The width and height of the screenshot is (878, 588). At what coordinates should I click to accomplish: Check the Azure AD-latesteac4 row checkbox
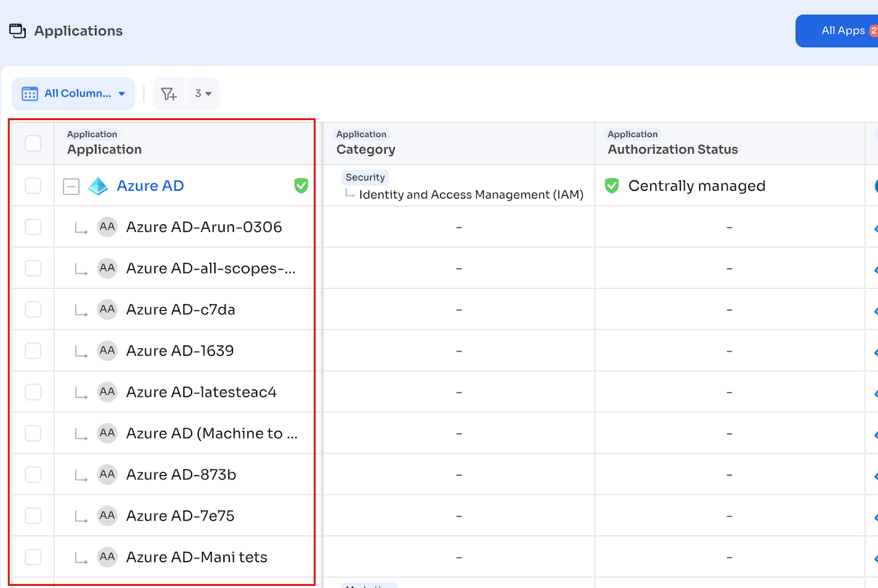click(x=33, y=392)
